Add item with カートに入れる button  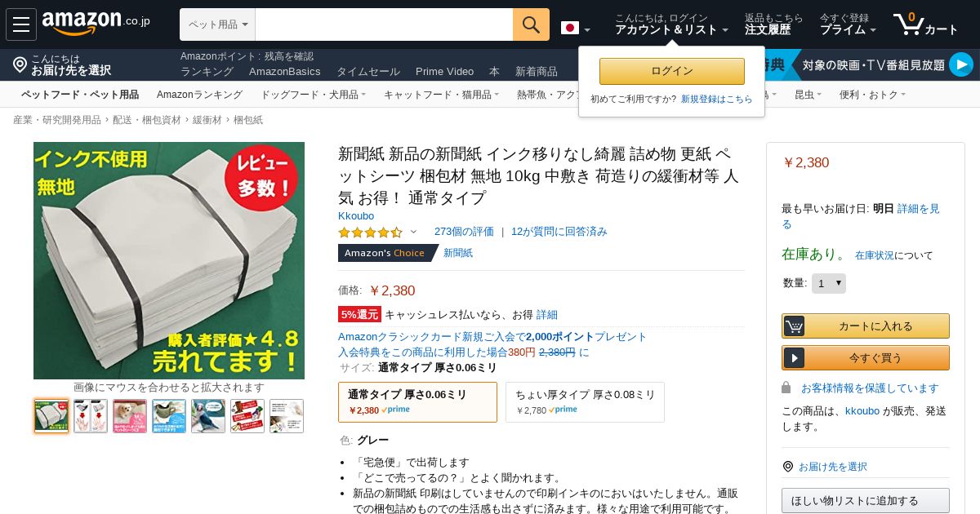tap(866, 326)
